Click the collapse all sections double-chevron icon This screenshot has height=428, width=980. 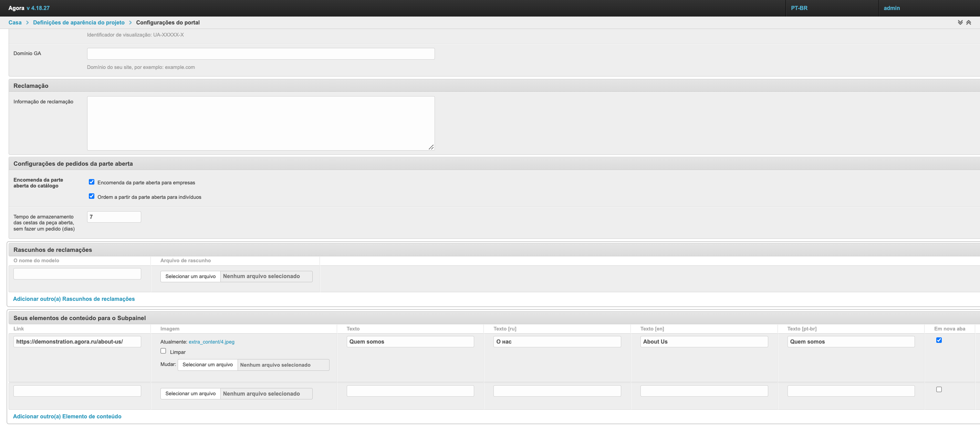click(969, 22)
